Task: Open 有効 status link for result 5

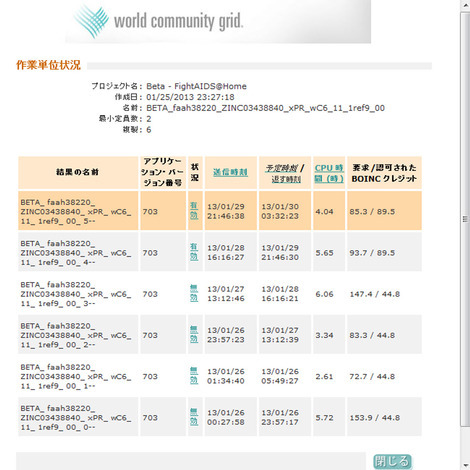Action: pos(194,211)
